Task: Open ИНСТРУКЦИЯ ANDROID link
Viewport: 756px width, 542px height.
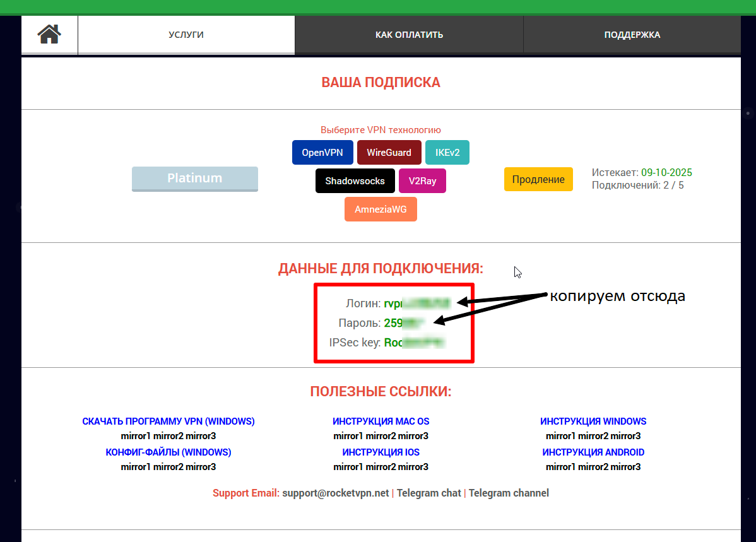Action: tap(593, 452)
